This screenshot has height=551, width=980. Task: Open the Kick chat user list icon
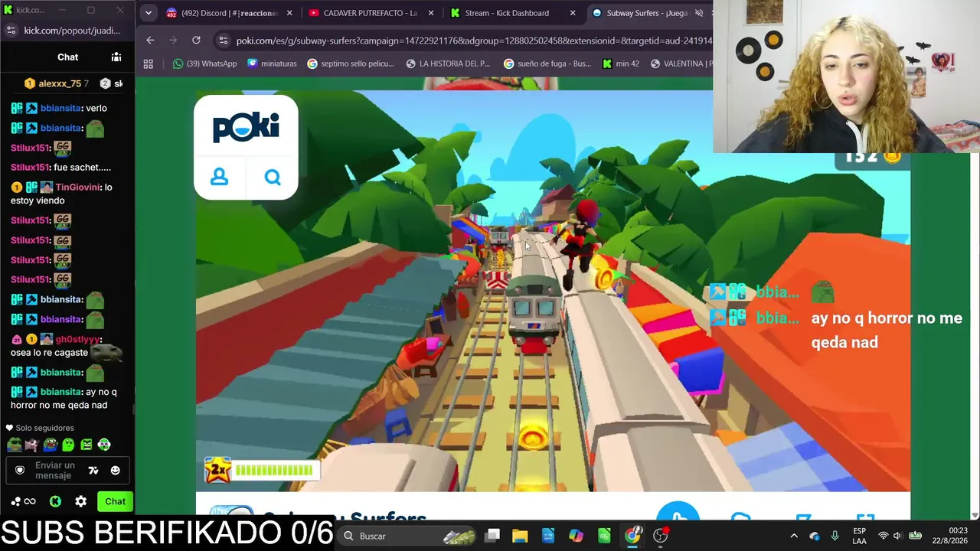116,57
